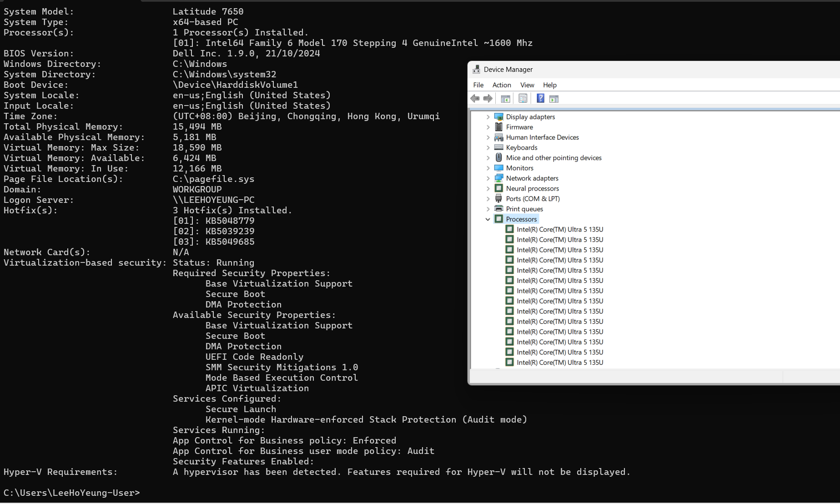Open Properties using the toolbar icon
This screenshot has width=840, height=504.
tap(523, 98)
